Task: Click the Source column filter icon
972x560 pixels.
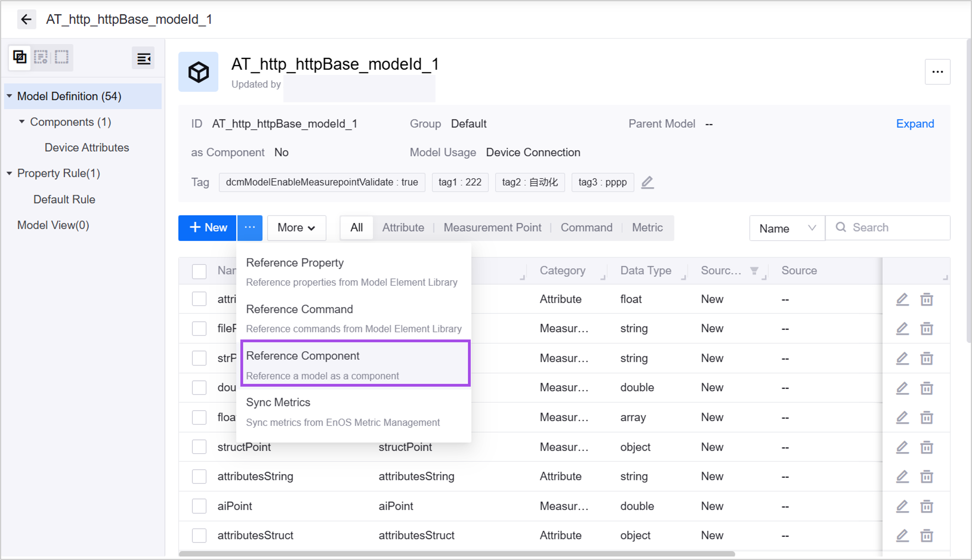Action: [754, 271]
